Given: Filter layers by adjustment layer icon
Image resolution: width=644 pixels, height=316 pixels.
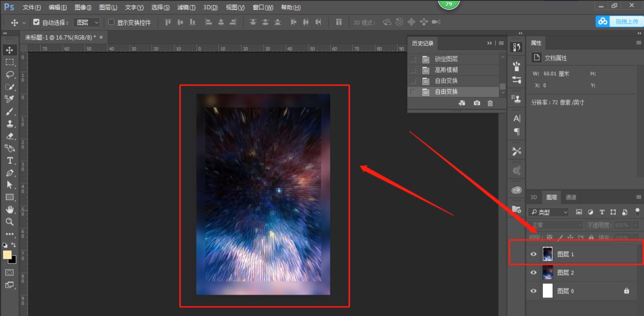Looking at the screenshot, I should [590, 212].
